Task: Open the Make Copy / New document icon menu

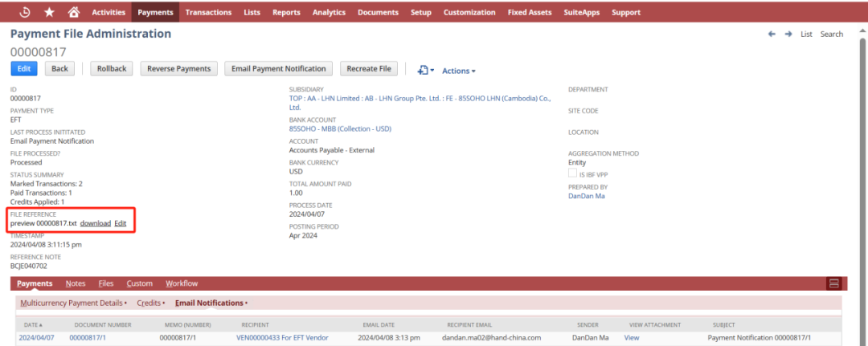Action: tap(425, 70)
